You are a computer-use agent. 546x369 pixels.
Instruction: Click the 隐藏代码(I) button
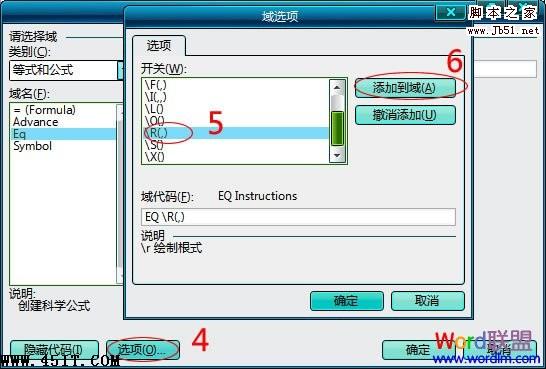(x=54, y=350)
